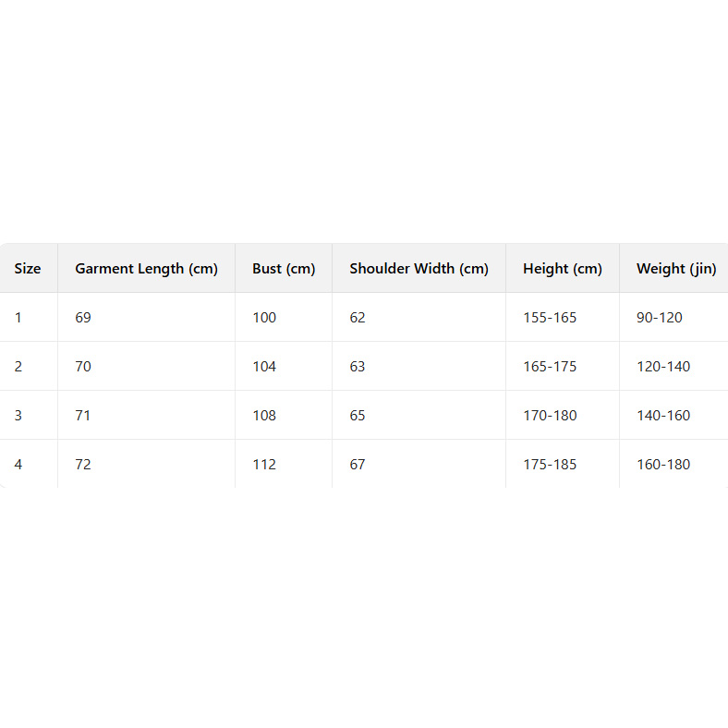
Task: Click bust value 104 cell
Action: tap(264, 367)
